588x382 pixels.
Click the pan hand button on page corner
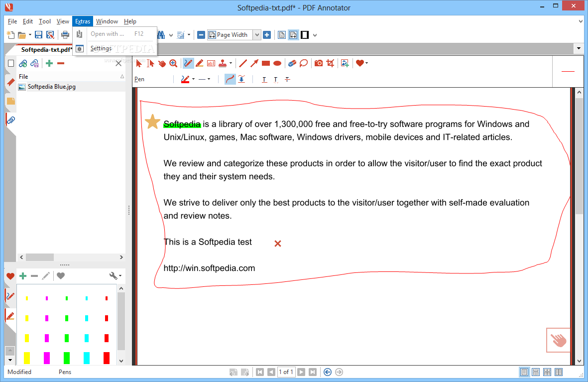558,340
